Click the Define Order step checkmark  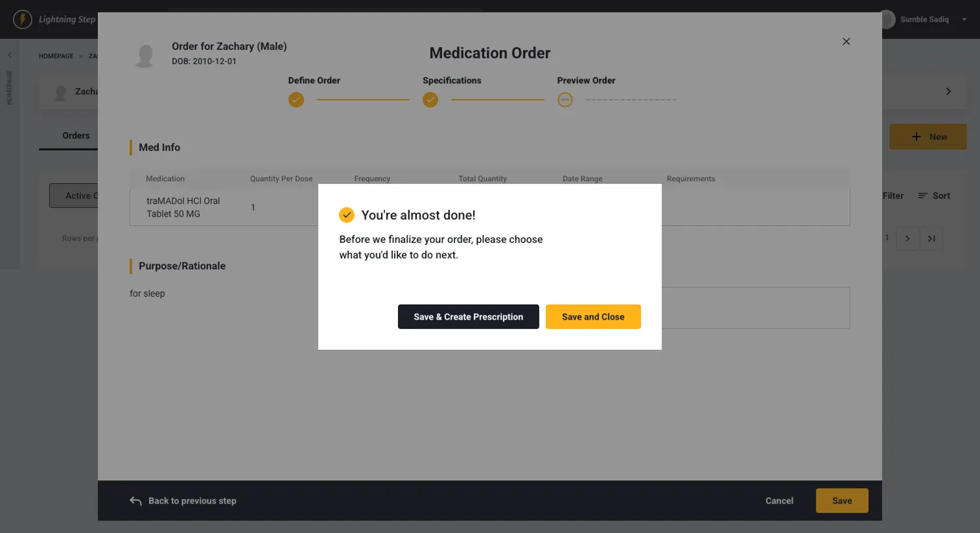tap(296, 100)
